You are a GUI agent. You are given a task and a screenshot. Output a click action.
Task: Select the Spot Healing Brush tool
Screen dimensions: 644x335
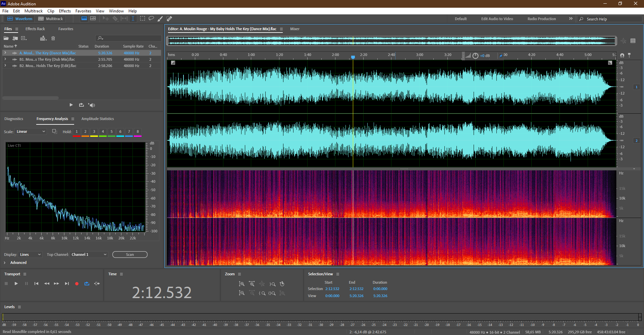coord(169,19)
